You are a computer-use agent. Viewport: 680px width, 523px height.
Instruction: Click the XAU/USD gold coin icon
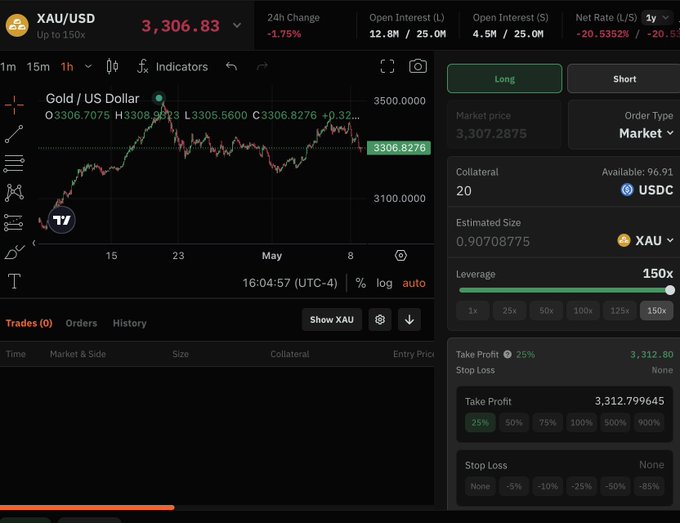(17, 25)
